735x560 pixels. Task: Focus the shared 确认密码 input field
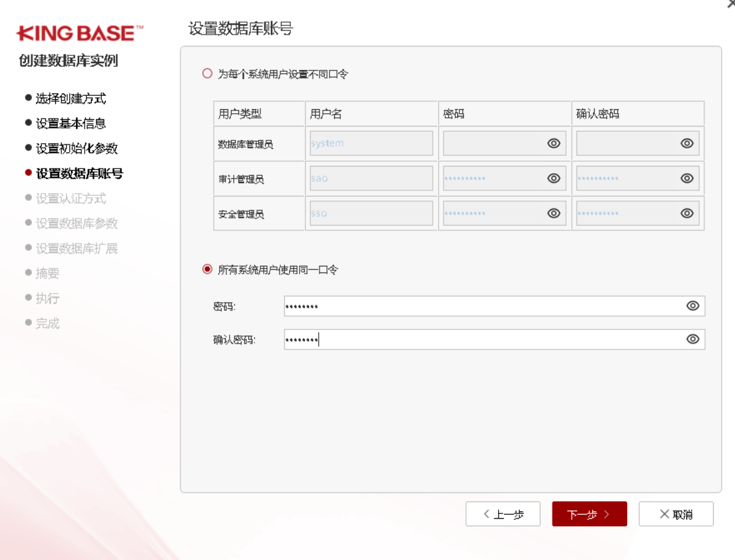[x=479, y=340]
